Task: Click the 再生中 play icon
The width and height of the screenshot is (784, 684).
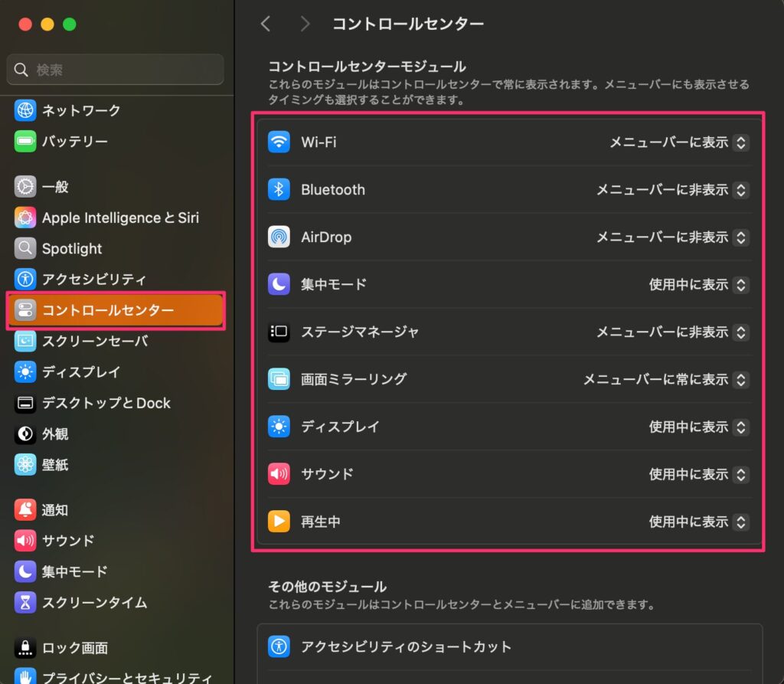Action: [279, 522]
